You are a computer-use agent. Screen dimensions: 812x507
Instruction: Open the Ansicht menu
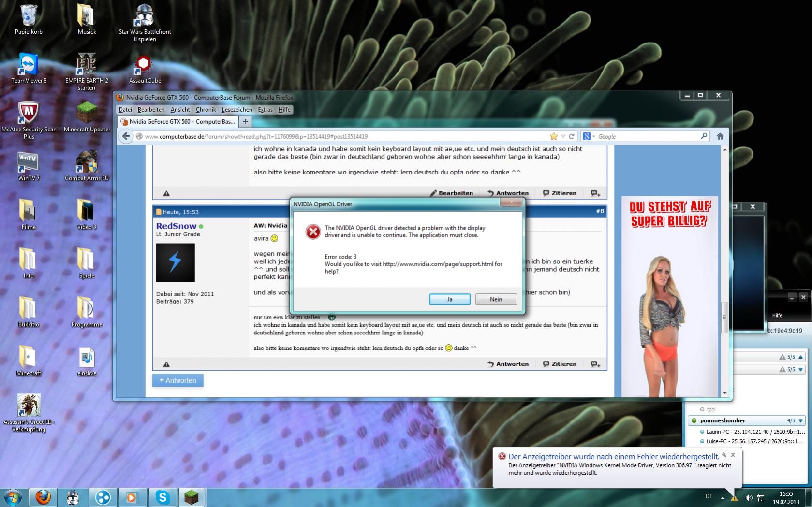180,110
